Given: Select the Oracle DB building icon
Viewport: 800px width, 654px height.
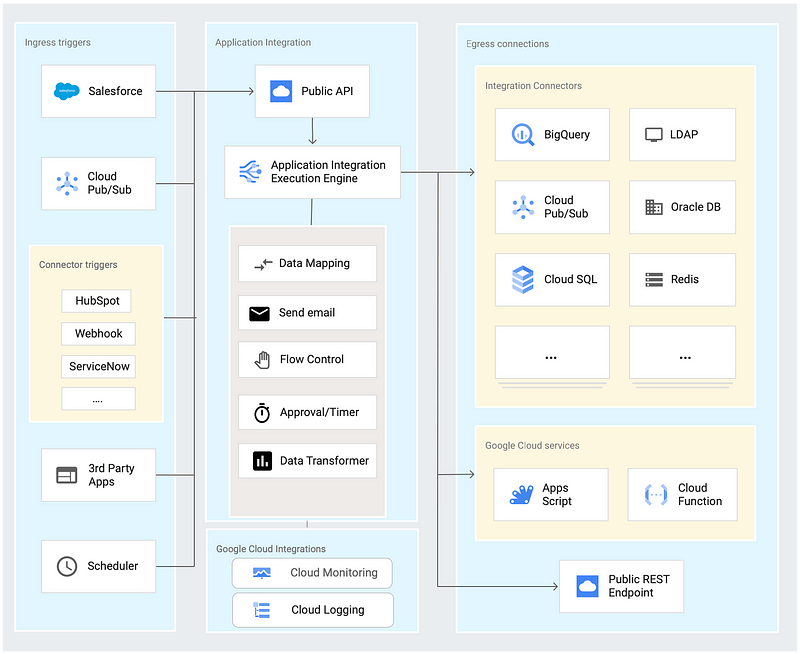Looking at the screenshot, I should coord(654,207).
